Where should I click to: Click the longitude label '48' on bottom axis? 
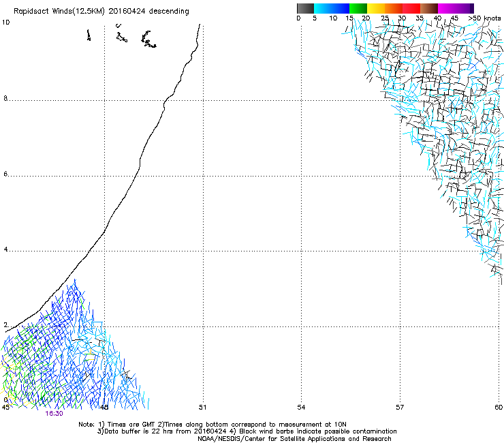[104, 408]
